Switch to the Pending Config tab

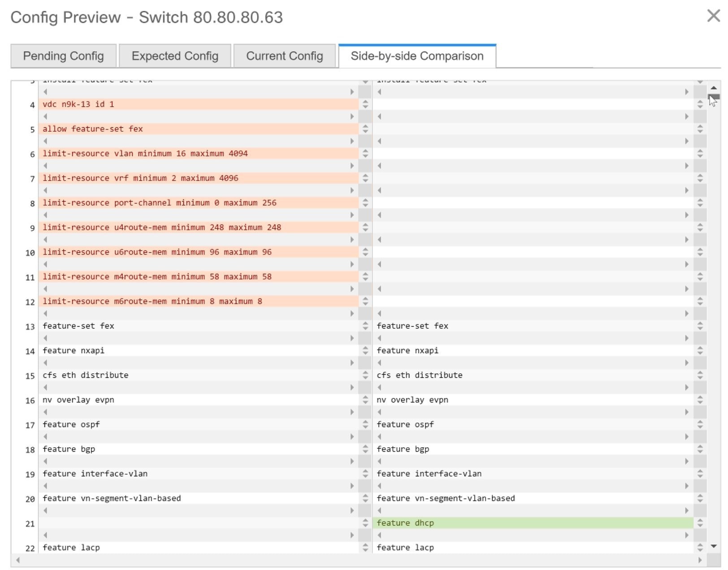(63, 56)
